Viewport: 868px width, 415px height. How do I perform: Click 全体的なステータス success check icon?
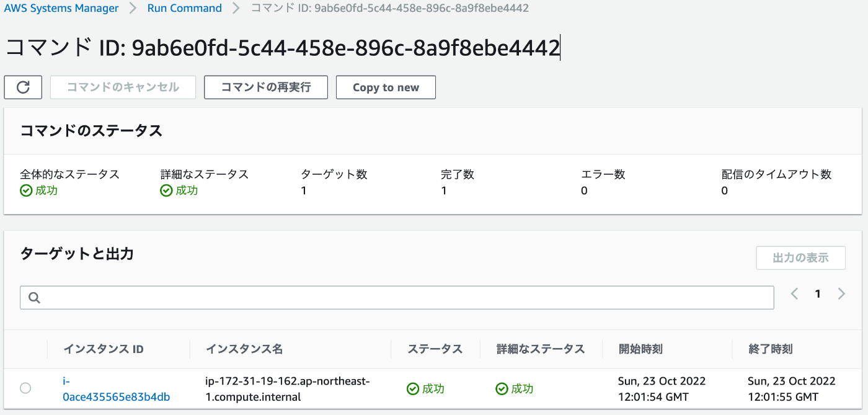(26, 190)
